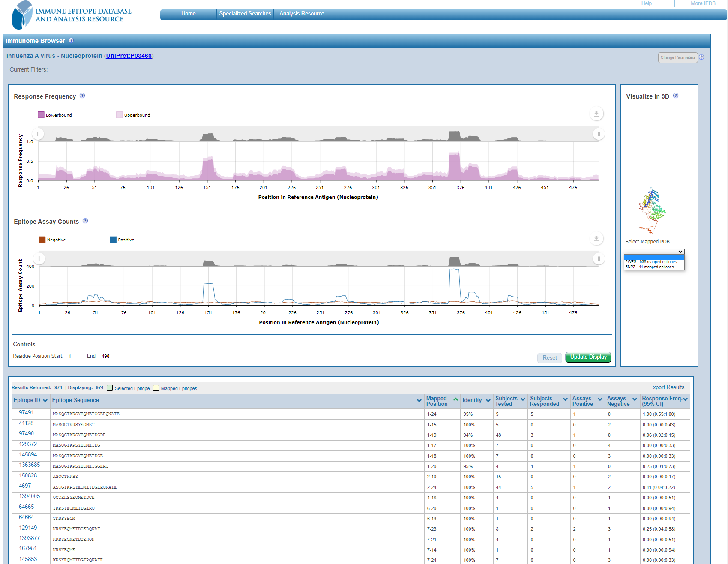Grab right handle of Response Frequency range slider
Screen dimensions: 728x564
pyautogui.click(x=599, y=134)
